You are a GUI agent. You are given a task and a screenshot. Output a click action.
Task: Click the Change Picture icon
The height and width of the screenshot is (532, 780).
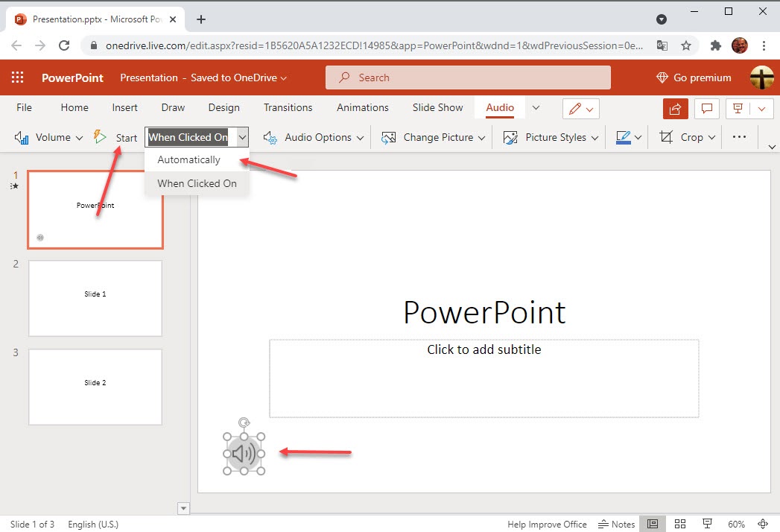point(388,137)
